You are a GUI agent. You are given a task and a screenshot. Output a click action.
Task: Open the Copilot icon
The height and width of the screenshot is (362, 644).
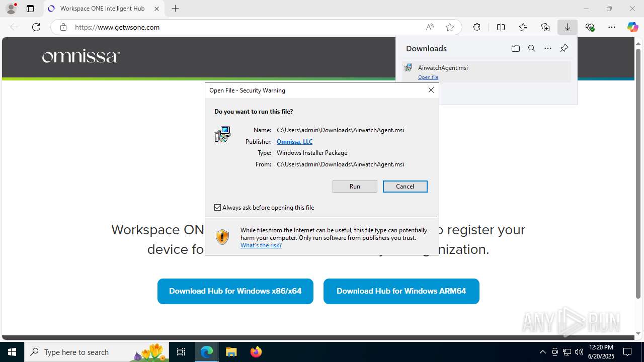[632, 27]
